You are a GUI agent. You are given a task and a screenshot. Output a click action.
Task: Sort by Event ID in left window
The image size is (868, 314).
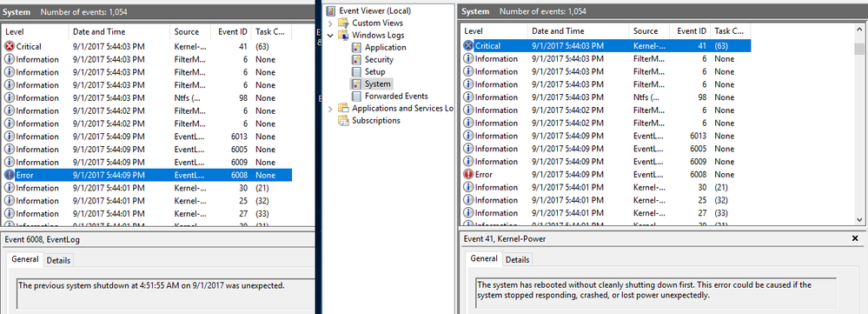coord(231,31)
